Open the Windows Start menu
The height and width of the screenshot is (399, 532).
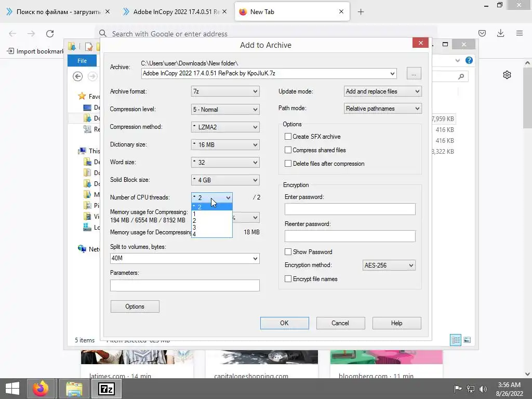click(12, 389)
